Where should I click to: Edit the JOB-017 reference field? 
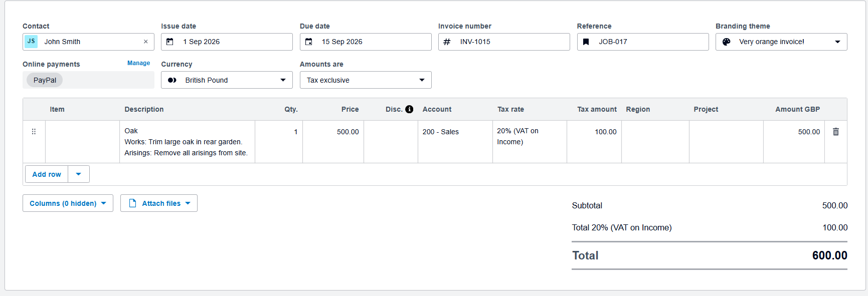[x=643, y=42]
